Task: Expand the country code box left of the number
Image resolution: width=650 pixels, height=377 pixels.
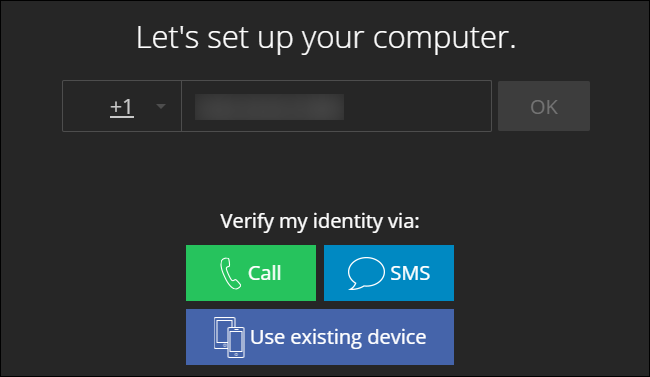Action: pyautogui.click(x=122, y=106)
